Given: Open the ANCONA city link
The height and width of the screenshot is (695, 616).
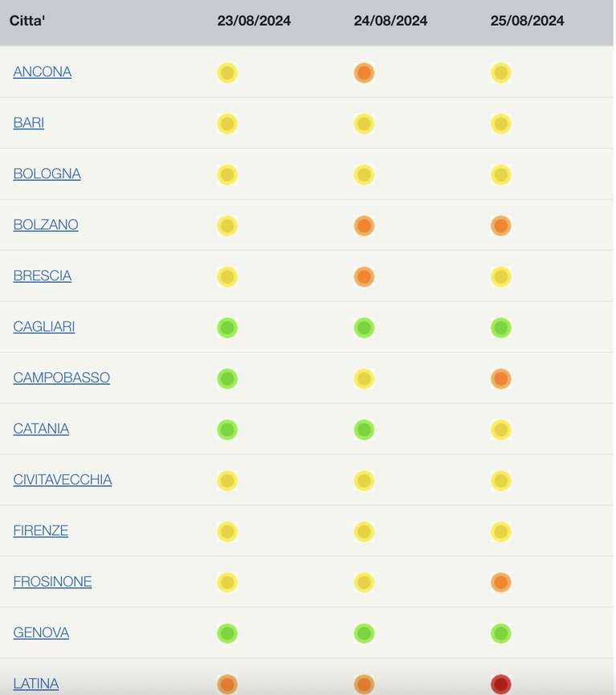Looking at the screenshot, I should [42, 72].
